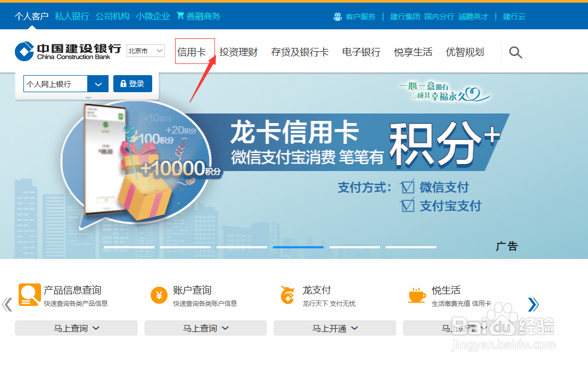This screenshot has height=365, width=588.
Task: Click the 龙支付 heading
Action: (317, 290)
